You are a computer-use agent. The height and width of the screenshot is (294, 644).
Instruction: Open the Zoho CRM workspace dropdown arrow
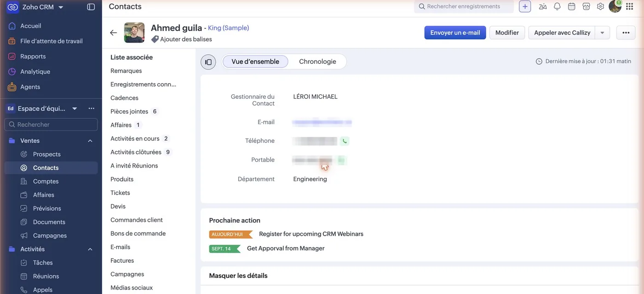(x=61, y=7)
